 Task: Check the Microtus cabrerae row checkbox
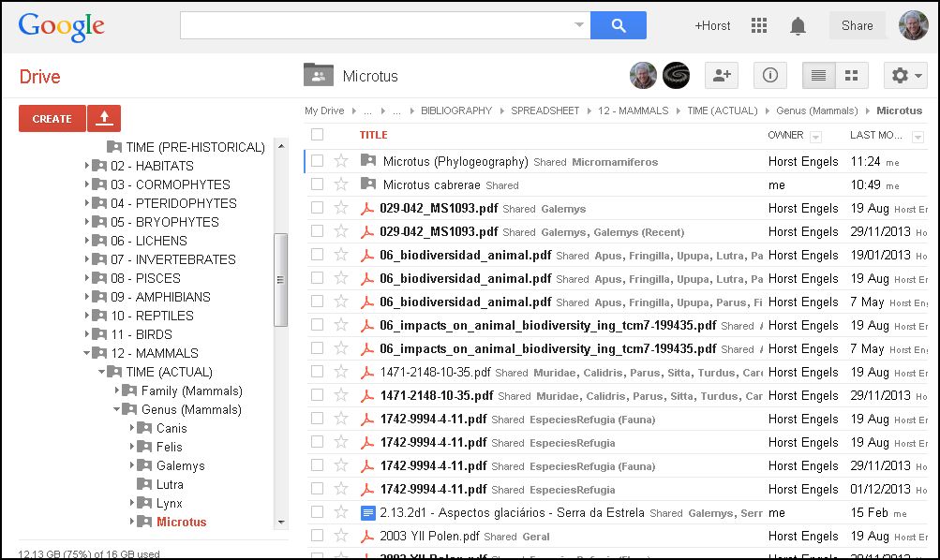tap(317, 184)
